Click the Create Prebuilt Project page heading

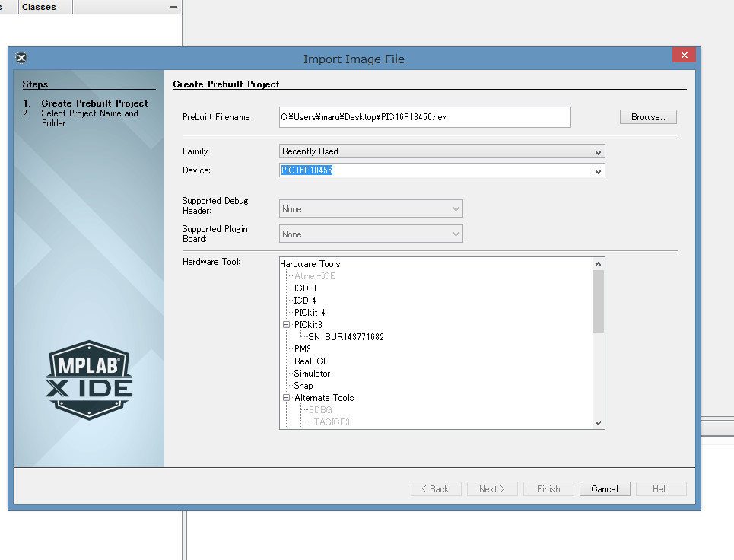point(226,84)
